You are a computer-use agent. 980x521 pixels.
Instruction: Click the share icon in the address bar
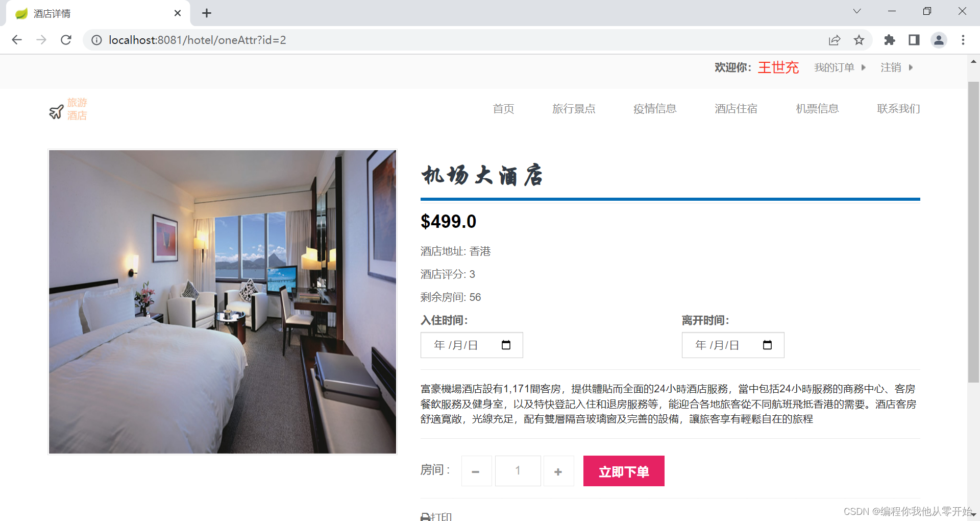tap(834, 40)
